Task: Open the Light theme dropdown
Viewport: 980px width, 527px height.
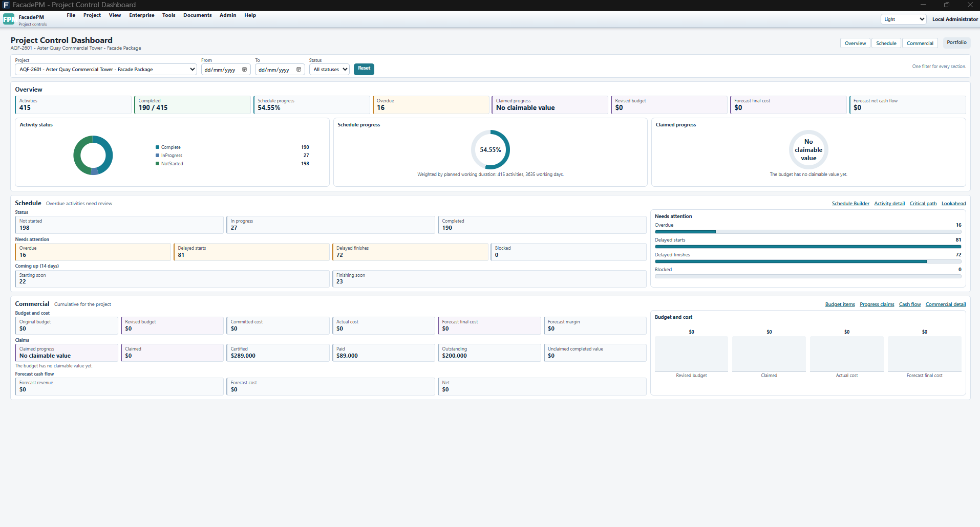Action: click(x=904, y=19)
